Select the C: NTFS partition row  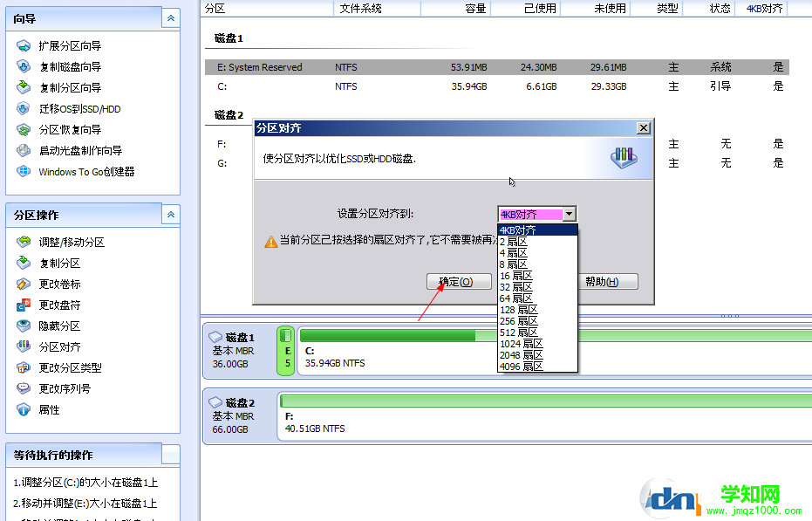click(x=496, y=86)
